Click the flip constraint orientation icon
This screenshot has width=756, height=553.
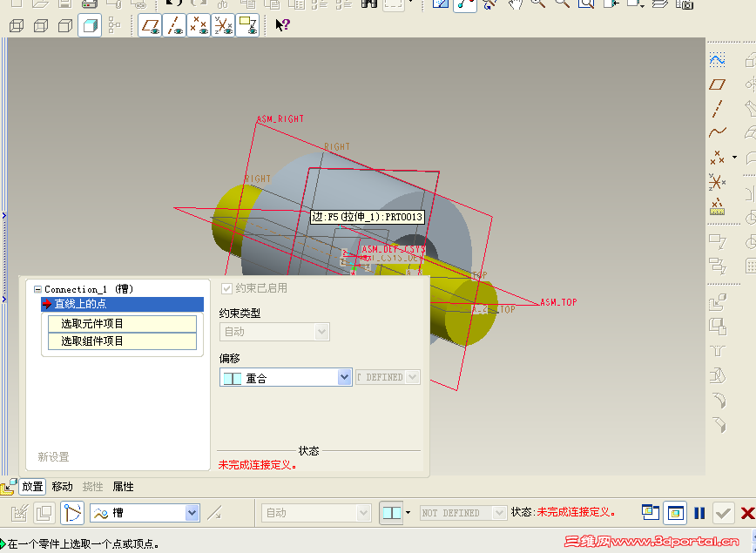pos(214,512)
